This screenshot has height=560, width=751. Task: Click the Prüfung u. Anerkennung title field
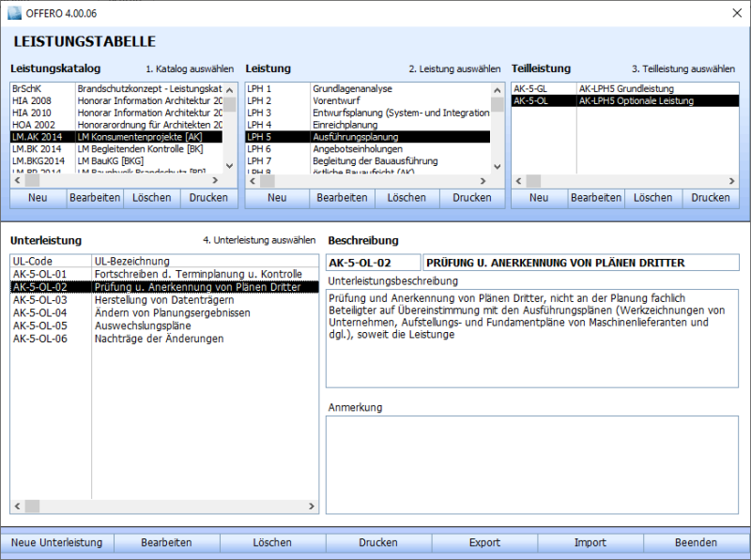tap(581, 263)
